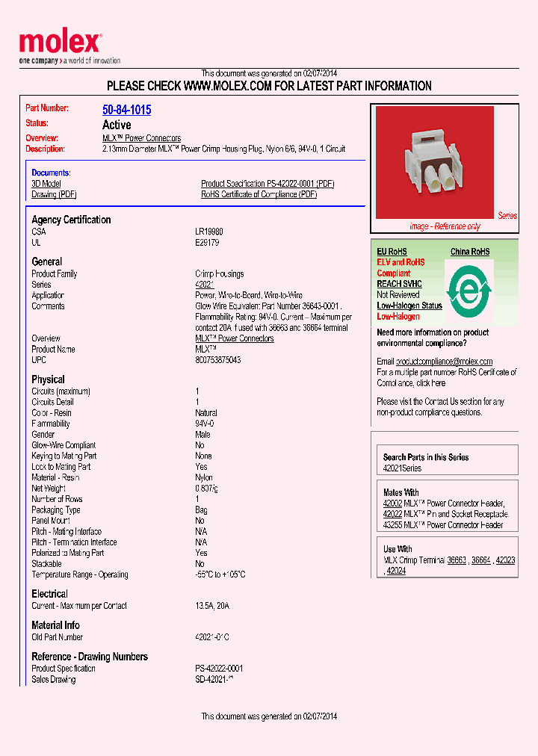
Task: Click the Crimp Housings product family value
Action: [220, 274]
